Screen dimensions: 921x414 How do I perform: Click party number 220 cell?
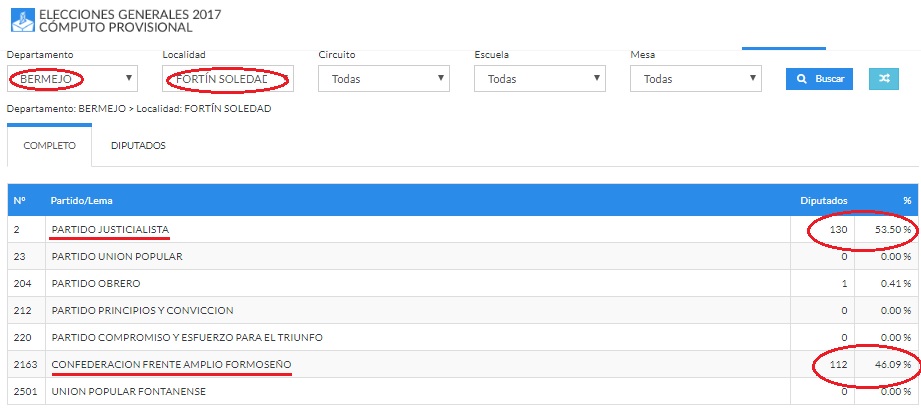(26, 338)
